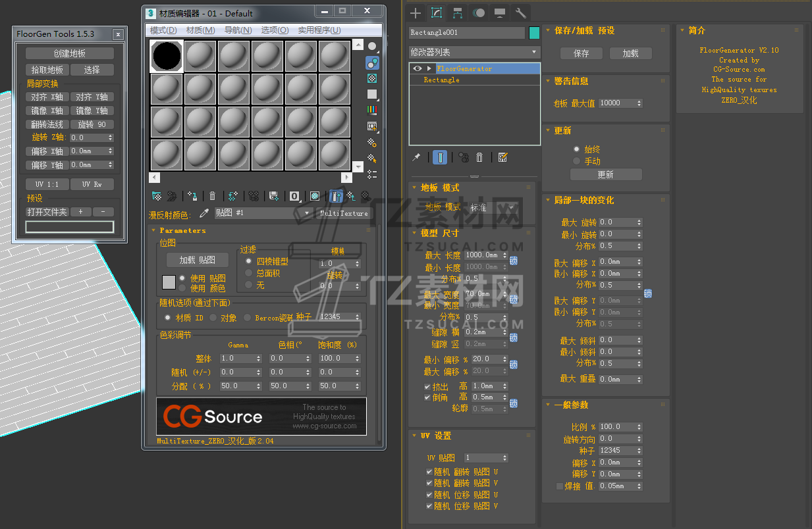Toggle the backlight icon in material editor

pyautogui.click(x=373, y=63)
